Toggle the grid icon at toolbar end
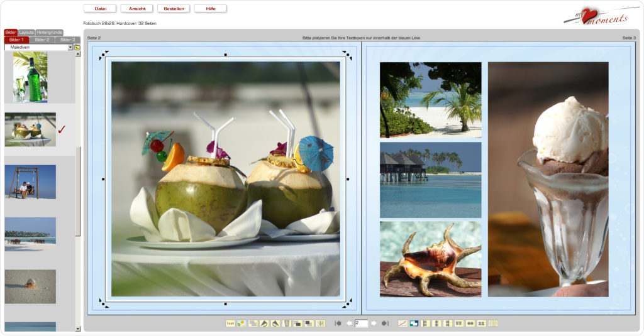The image size is (644, 336). 493,323
